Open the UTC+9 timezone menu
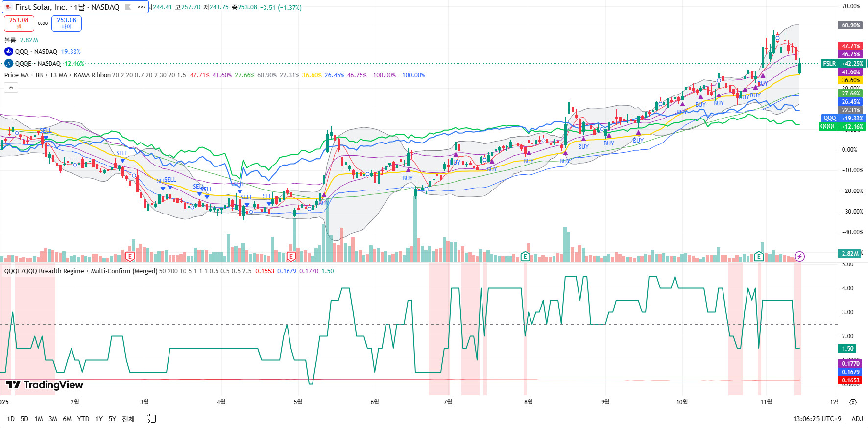Screen dimensions: 868x428 click(817, 419)
